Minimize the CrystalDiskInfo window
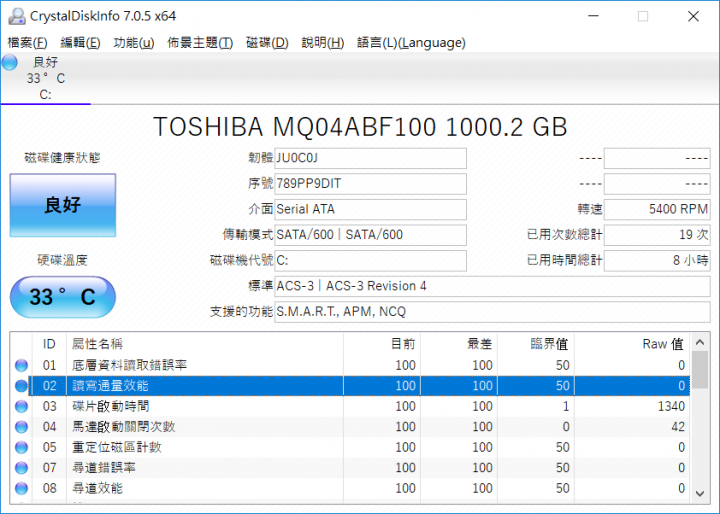This screenshot has width=720, height=514. (594, 16)
